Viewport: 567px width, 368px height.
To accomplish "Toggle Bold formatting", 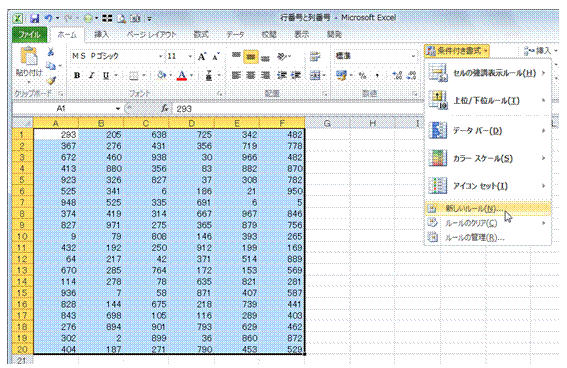I will pos(77,76).
